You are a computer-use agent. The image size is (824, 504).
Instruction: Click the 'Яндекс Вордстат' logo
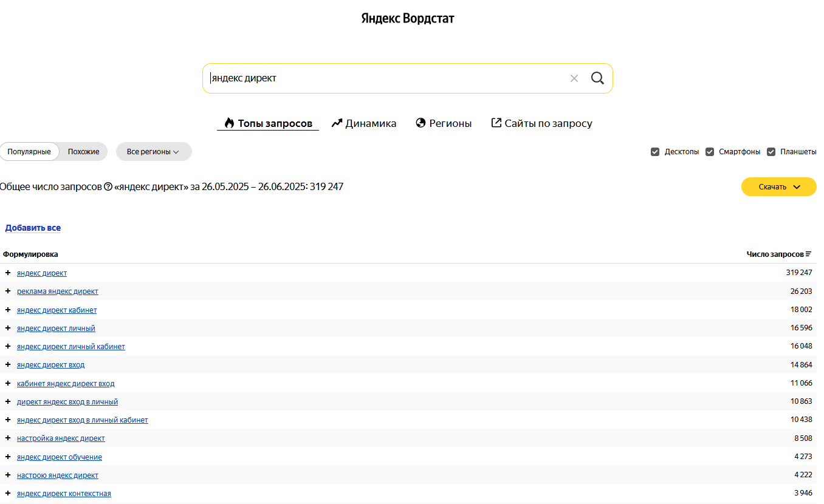pos(408,18)
